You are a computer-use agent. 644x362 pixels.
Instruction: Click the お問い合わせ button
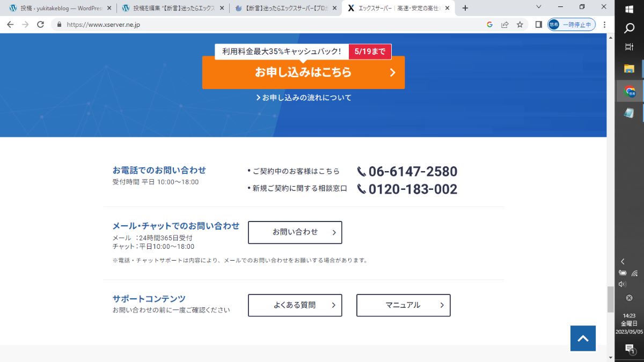(295, 232)
